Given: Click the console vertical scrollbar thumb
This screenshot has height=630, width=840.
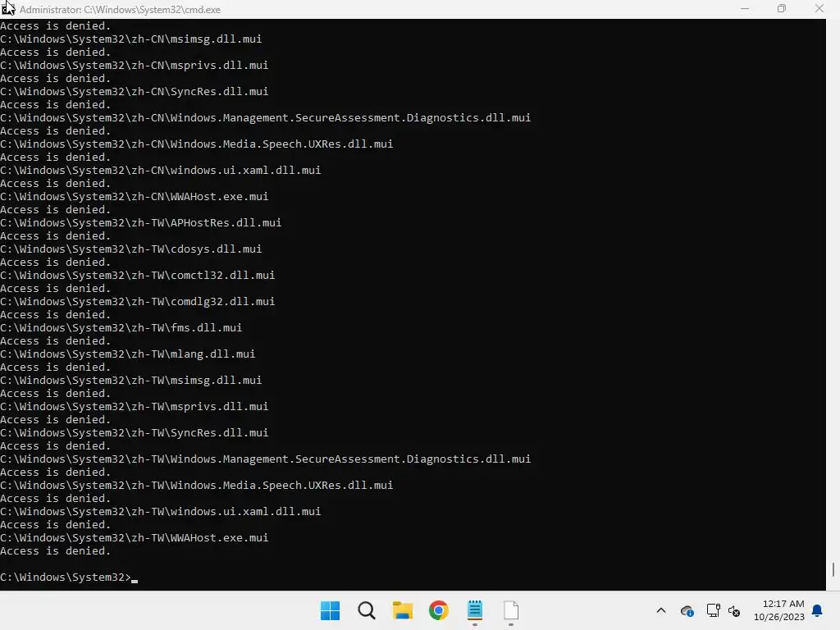Looking at the screenshot, I should point(833,569).
